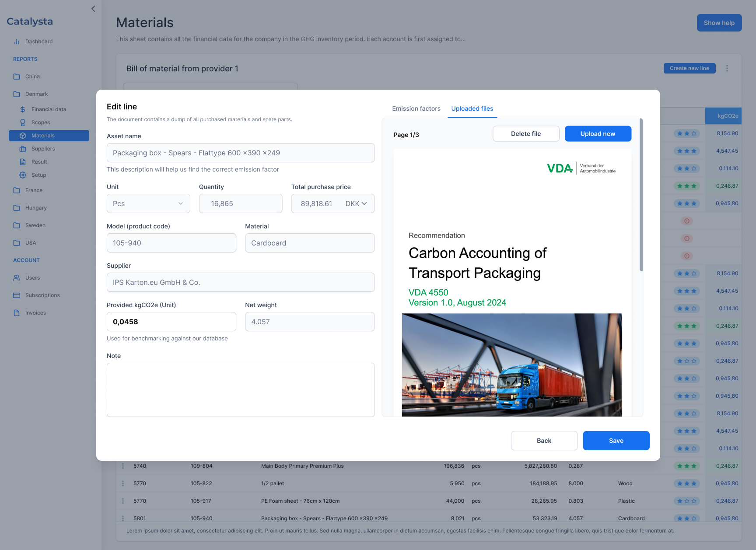Screen dimensions: 756x550
Task: Select the Uploaded files tab
Action: coord(472,109)
